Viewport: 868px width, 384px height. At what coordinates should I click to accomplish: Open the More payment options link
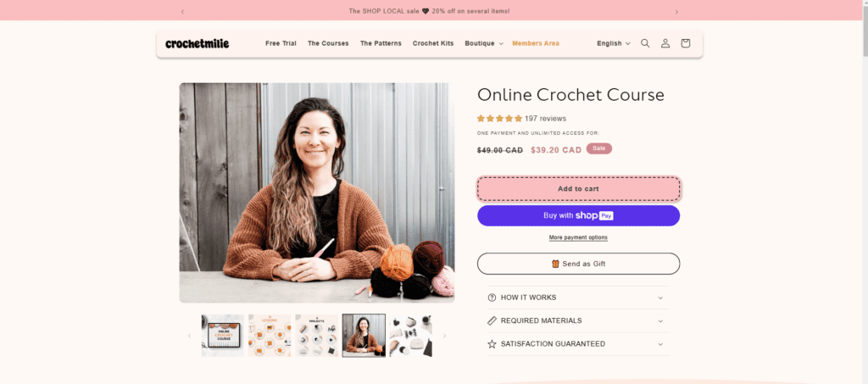(578, 237)
